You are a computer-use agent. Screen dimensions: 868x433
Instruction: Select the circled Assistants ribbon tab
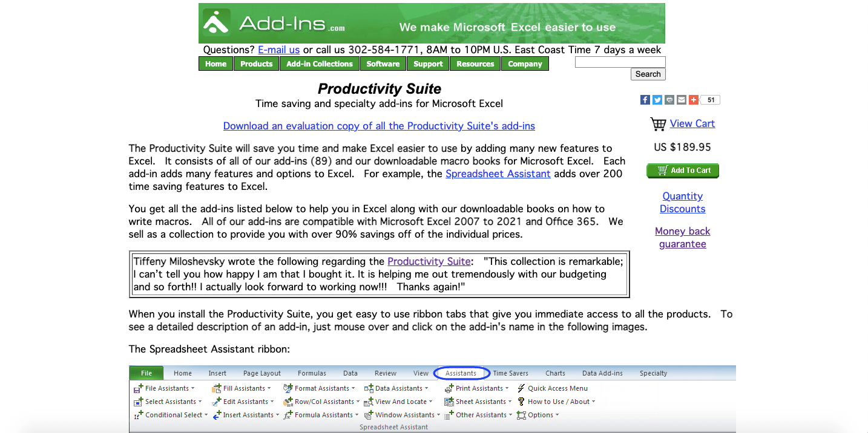click(x=461, y=373)
